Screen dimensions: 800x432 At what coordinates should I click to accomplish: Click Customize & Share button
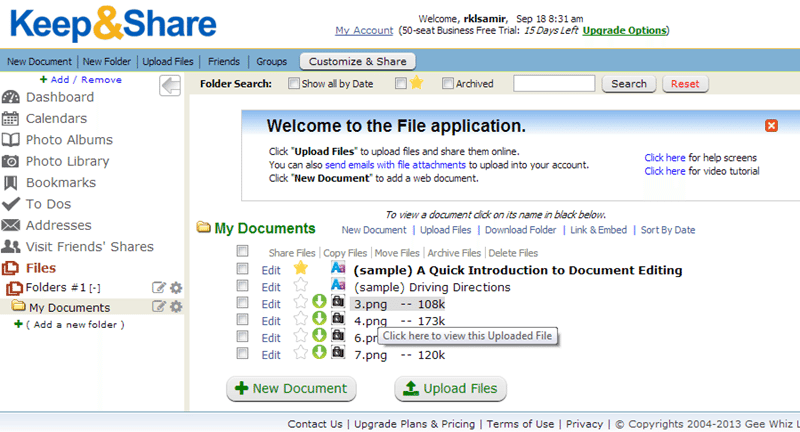(358, 61)
